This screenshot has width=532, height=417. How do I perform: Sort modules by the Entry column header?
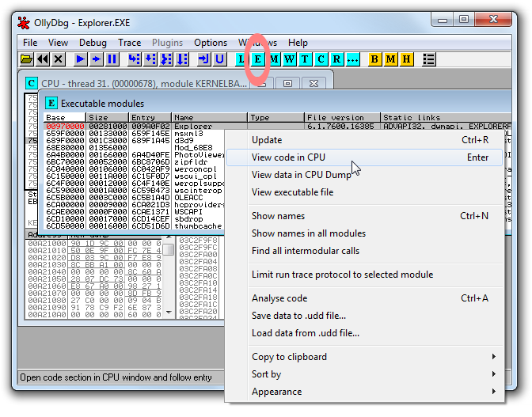point(150,117)
